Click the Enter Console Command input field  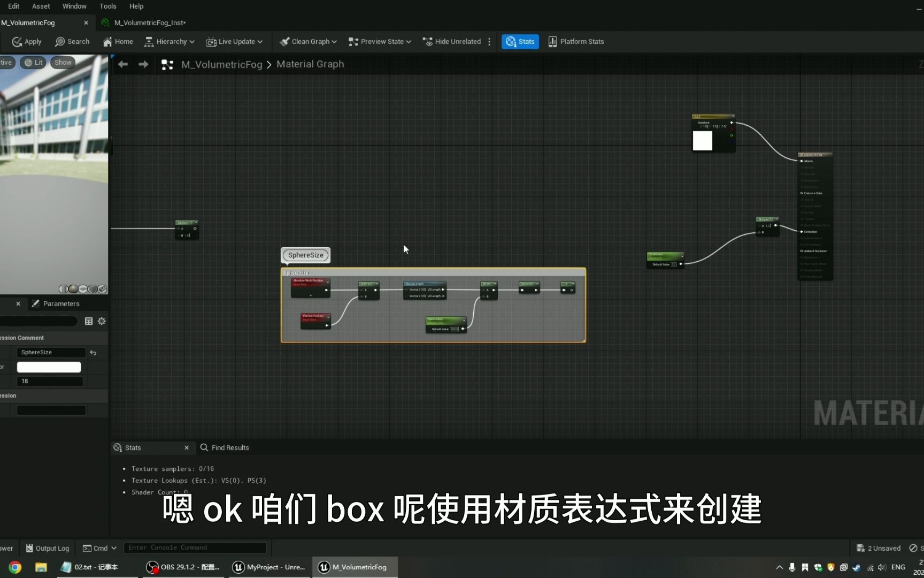(x=195, y=547)
